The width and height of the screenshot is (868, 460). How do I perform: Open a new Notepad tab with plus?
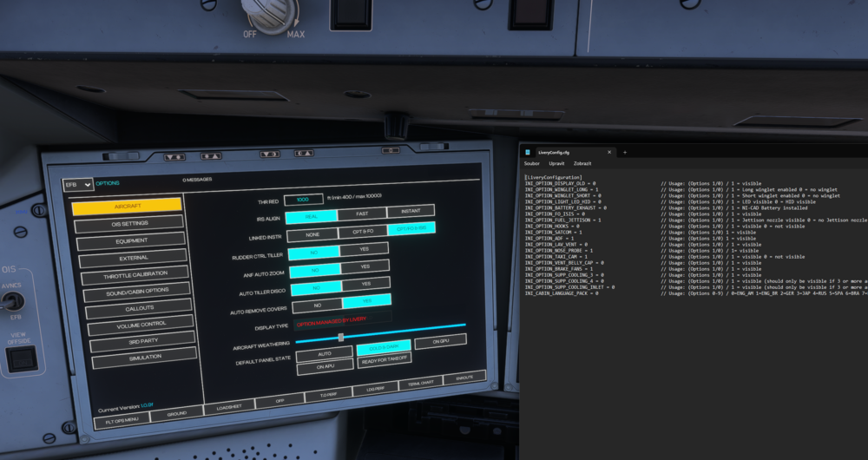click(624, 152)
